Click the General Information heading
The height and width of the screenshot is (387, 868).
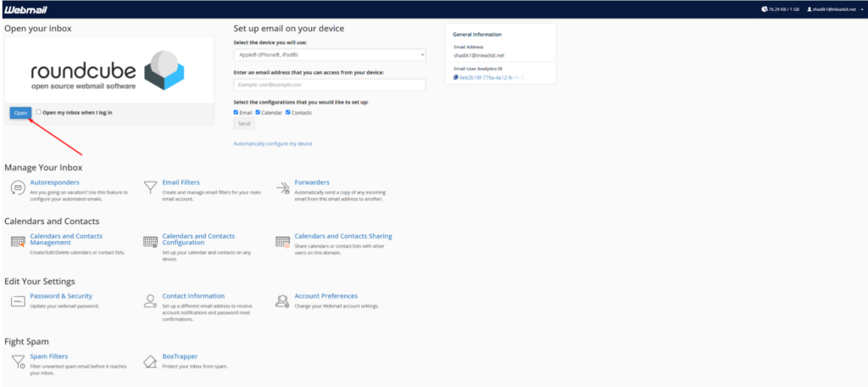[477, 35]
